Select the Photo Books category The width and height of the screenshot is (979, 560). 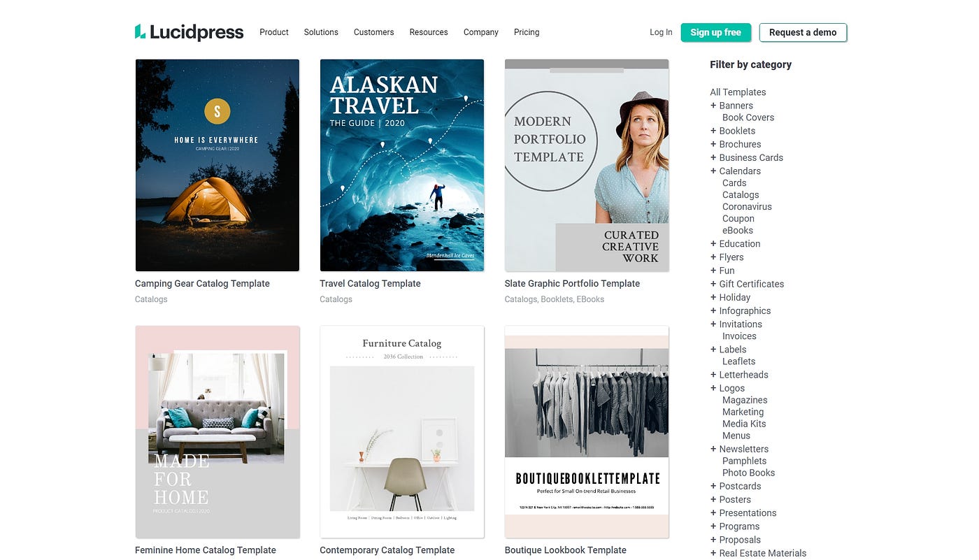[748, 473]
